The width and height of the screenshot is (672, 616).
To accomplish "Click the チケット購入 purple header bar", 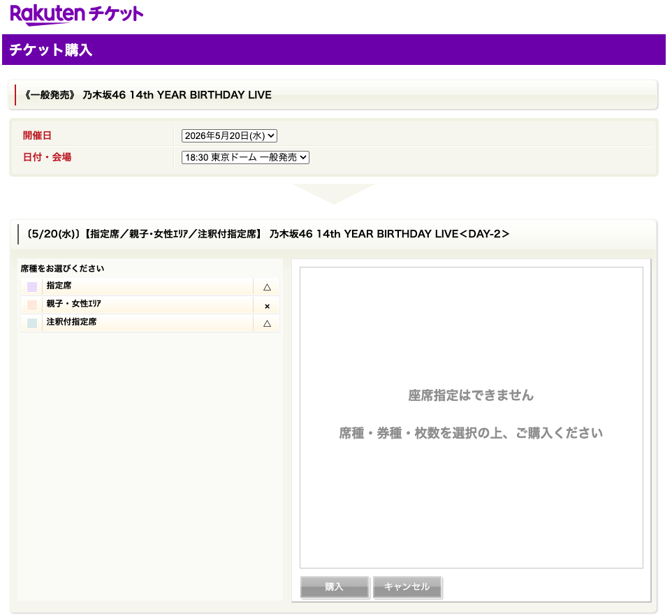I will click(x=334, y=50).
